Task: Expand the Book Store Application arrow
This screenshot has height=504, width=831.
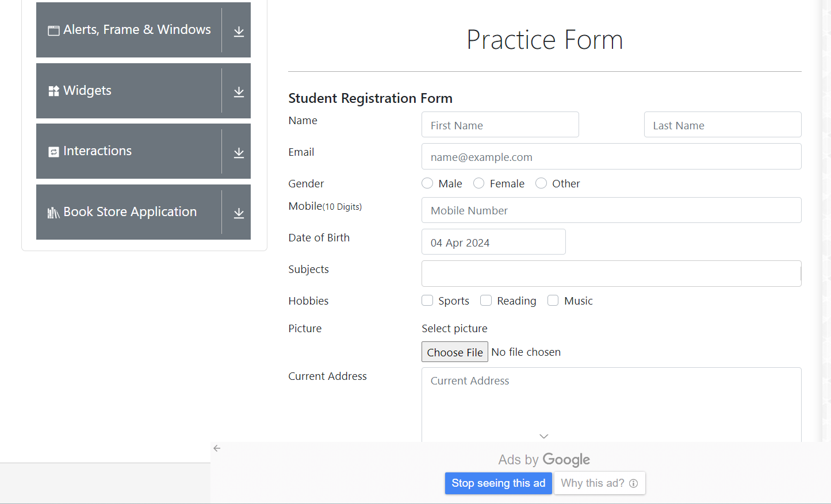Action: click(x=239, y=213)
